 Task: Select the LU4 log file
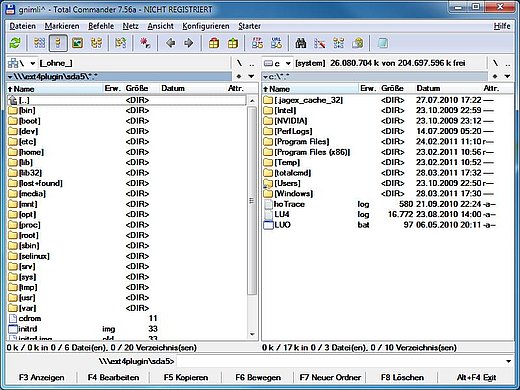click(x=388, y=214)
